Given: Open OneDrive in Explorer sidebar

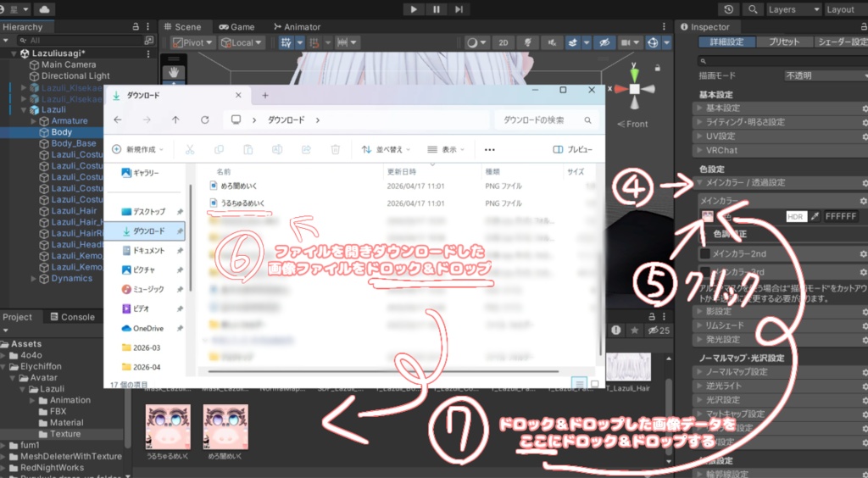Looking at the screenshot, I should [147, 328].
